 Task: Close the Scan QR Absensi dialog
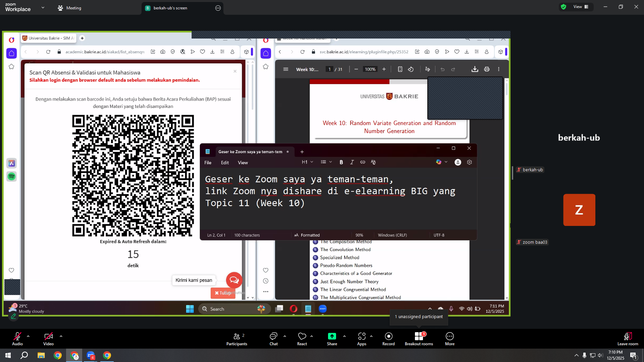235,71
